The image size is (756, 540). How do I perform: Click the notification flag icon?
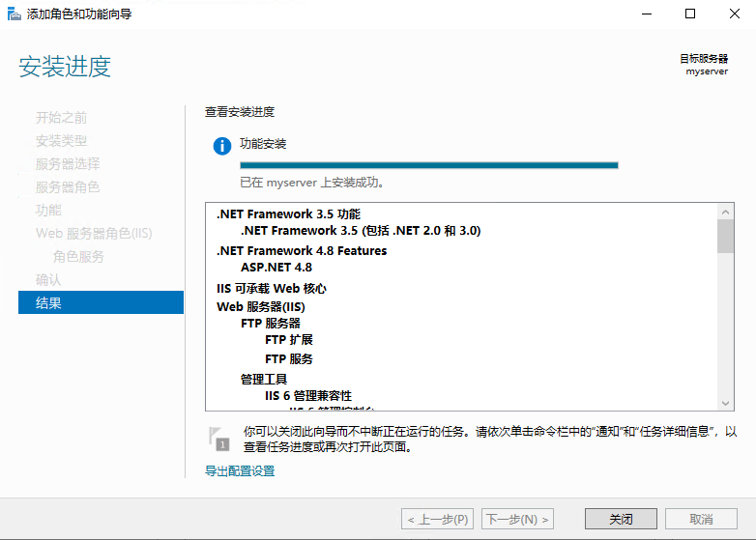(x=220, y=438)
